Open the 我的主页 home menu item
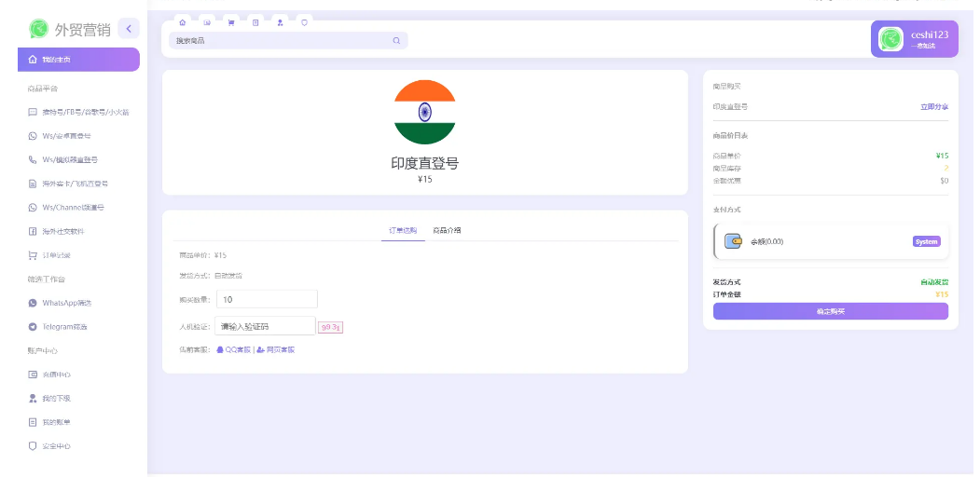Viewport: 980px width, 477px height. pyautogui.click(x=78, y=60)
